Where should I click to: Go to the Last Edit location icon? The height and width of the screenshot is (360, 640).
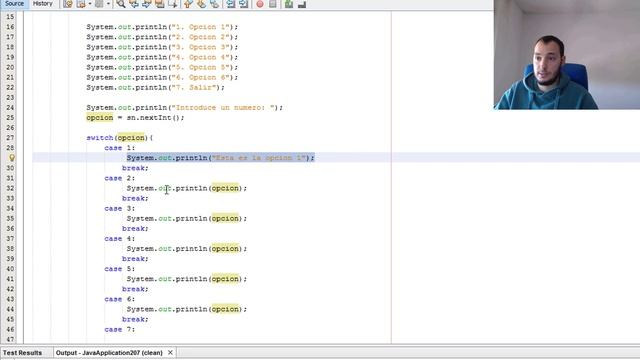click(68, 4)
